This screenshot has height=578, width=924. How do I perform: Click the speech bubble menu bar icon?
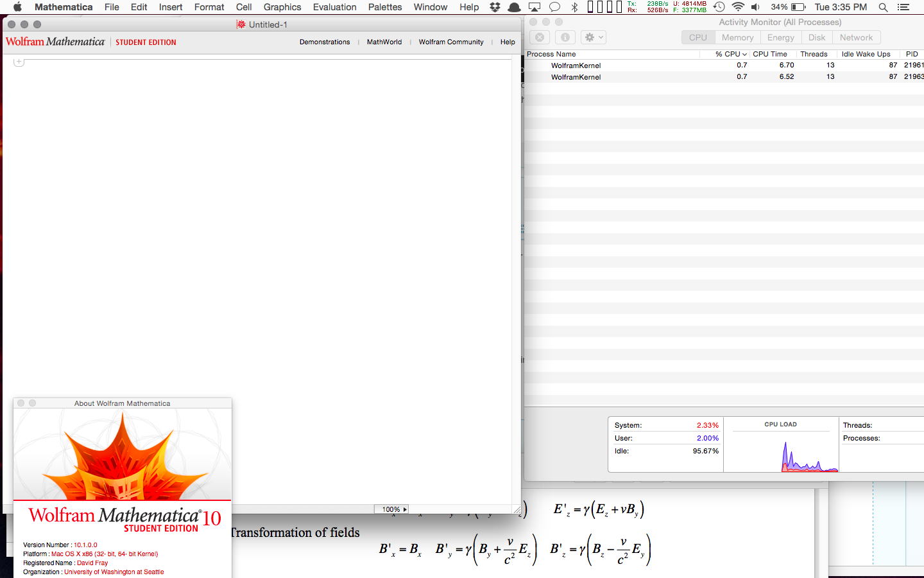coord(555,7)
